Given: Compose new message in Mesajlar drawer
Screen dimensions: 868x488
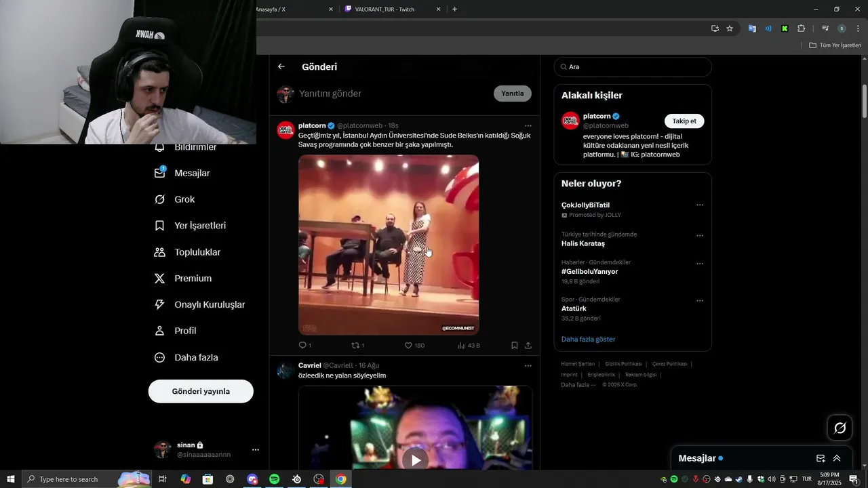Looking at the screenshot, I should point(821,458).
